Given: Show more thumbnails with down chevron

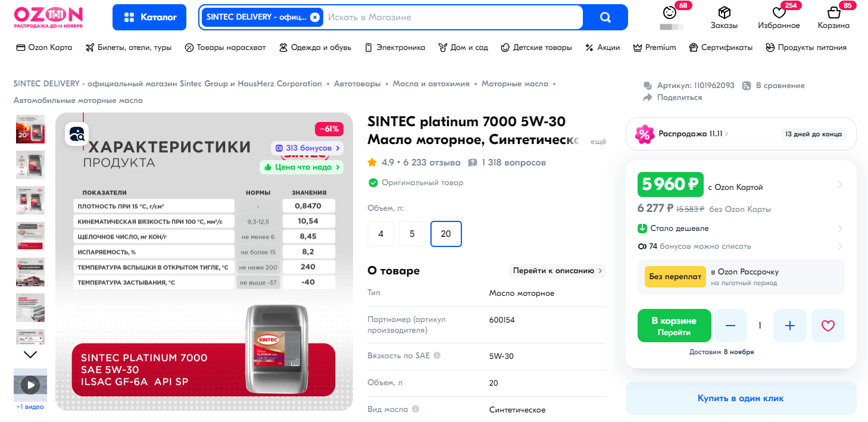Looking at the screenshot, I should pyautogui.click(x=30, y=355).
